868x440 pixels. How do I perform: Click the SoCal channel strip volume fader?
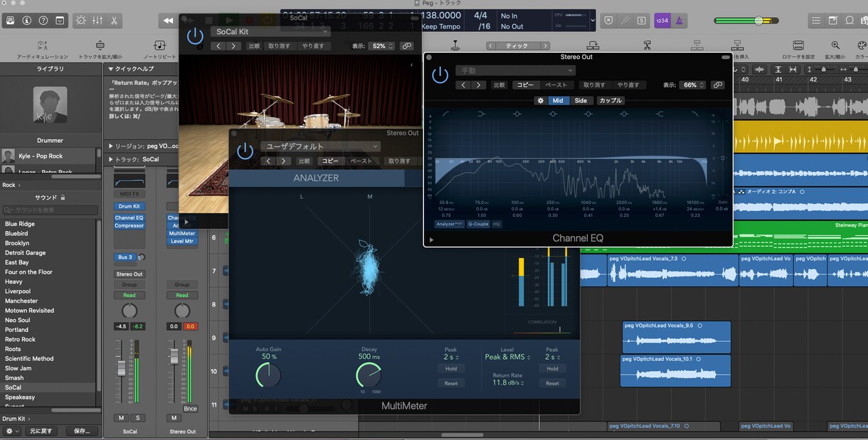121,367
